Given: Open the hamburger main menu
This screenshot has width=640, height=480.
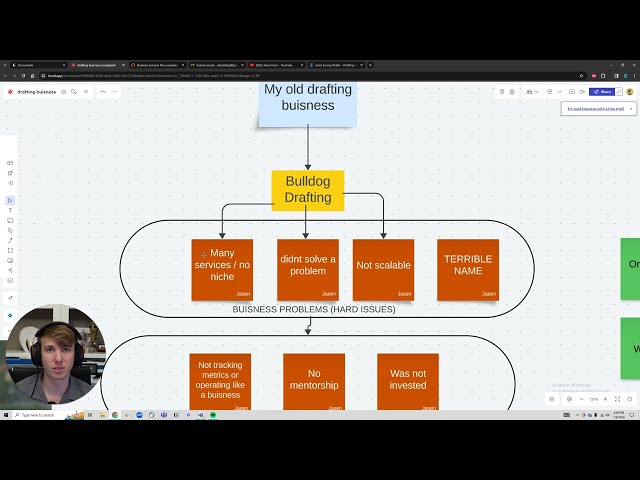Looking at the screenshot, I should tap(86, 92).
